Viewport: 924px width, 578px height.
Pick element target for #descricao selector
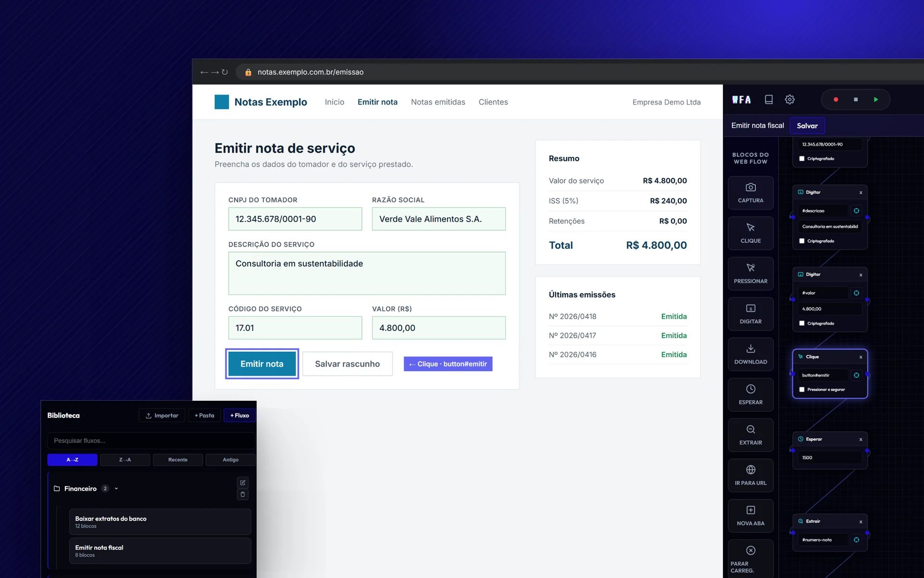[856, 211]
